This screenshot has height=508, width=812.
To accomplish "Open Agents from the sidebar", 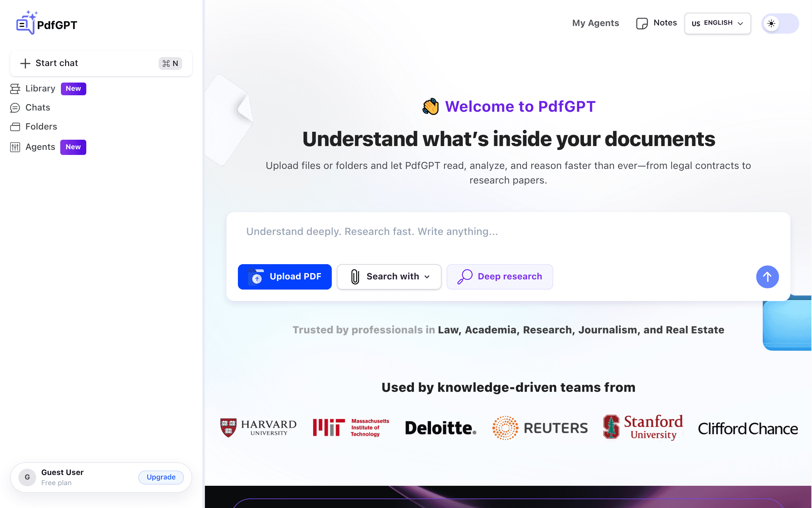I will tap(40, 147).
